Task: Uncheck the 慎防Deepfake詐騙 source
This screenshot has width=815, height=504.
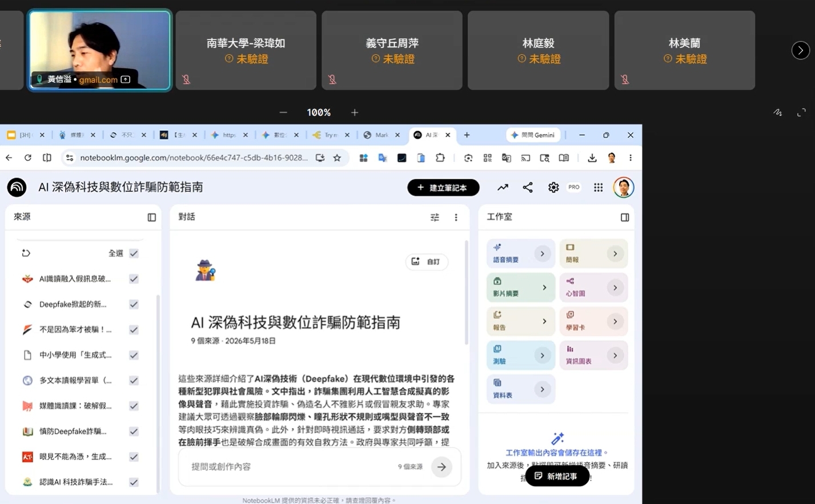Action: (x=134, y=432)
